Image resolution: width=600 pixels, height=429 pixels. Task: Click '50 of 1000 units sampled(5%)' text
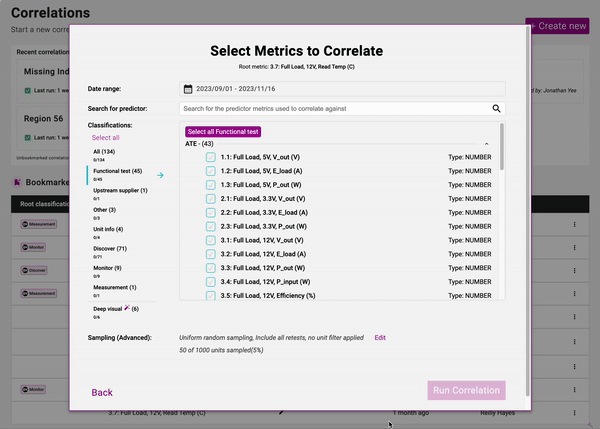click(221, 350)
